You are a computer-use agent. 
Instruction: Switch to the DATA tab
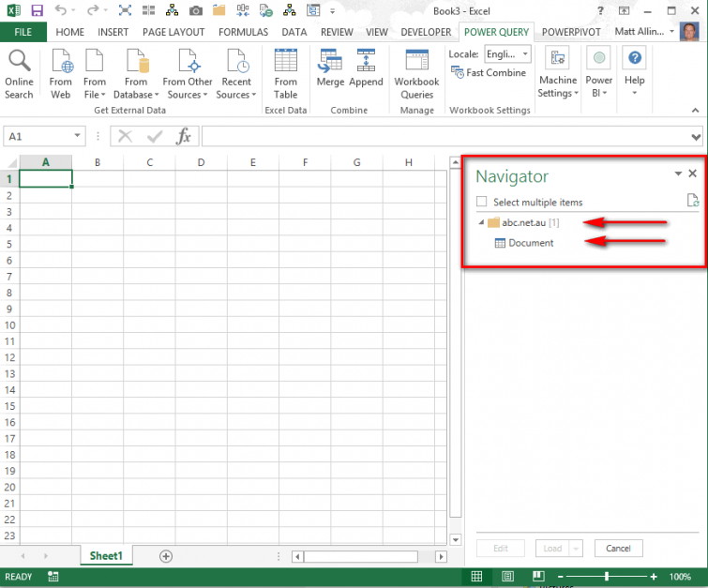click(294, 32)
